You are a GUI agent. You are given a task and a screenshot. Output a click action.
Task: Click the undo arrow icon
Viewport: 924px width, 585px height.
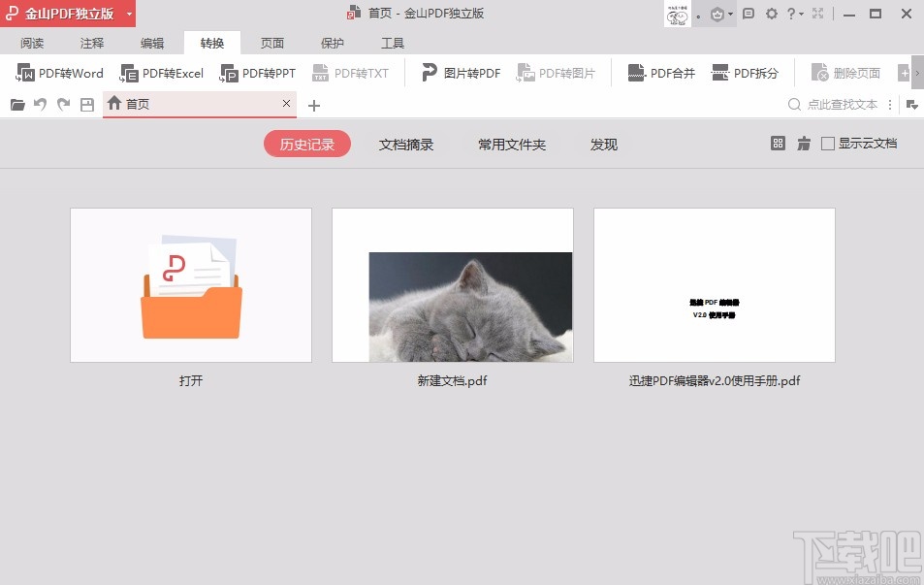(40, 104)
